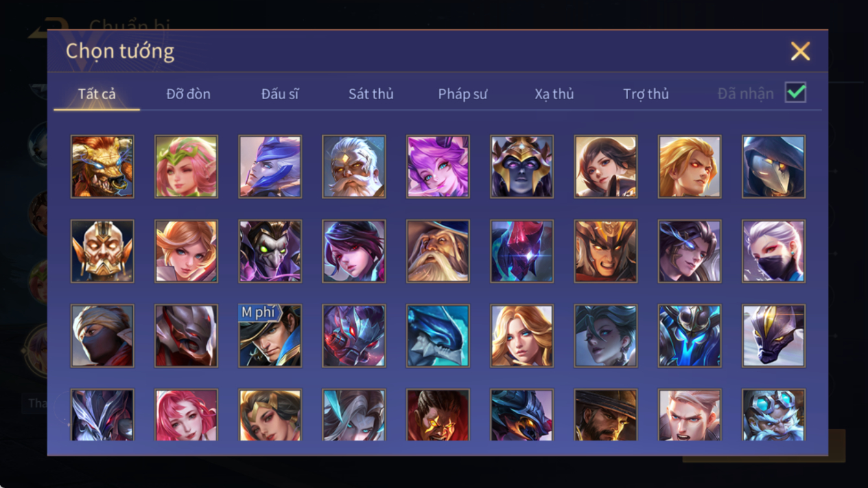The image size is (868, 488).
Task: Pick the hooded plague-mask hero
Action: coord(774,167)
